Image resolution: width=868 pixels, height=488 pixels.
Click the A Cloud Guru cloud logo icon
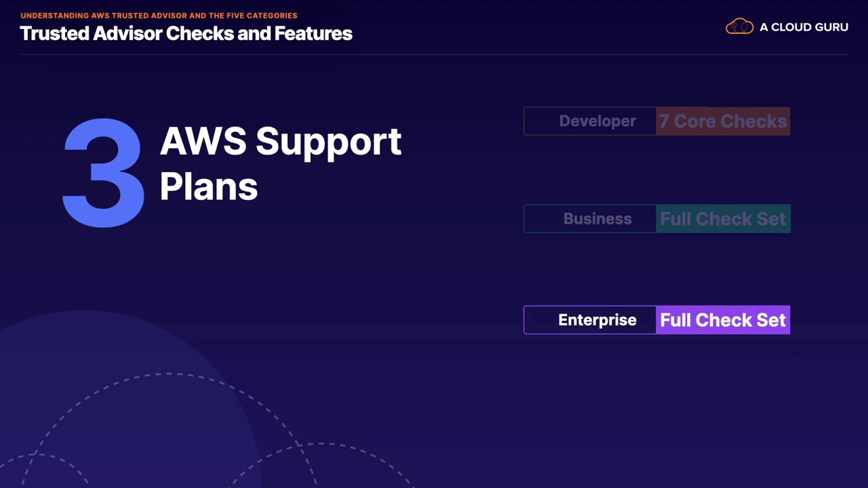739,26
